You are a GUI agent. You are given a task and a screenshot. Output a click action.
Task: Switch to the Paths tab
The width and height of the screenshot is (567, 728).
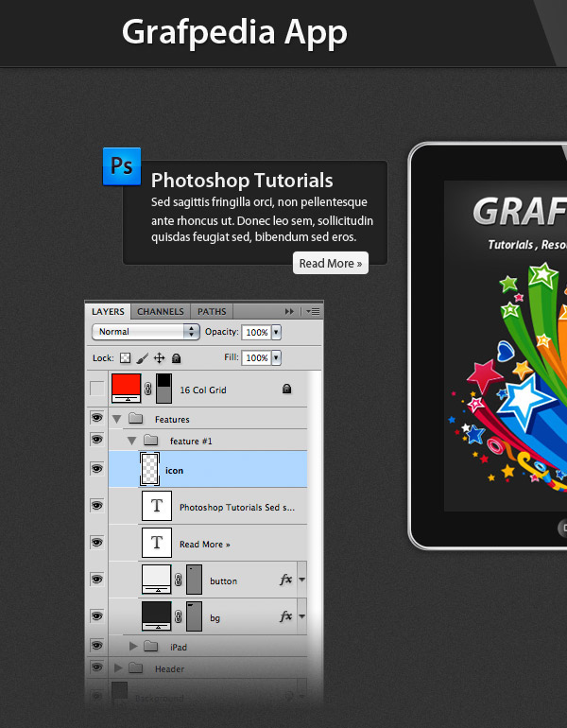click(212, 312)
